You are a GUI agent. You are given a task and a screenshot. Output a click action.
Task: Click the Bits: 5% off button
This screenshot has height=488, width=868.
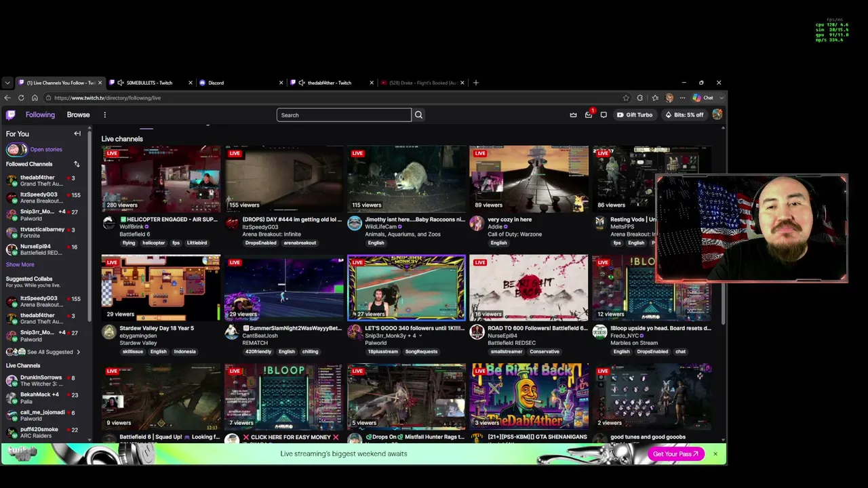(x=684, y=115)
